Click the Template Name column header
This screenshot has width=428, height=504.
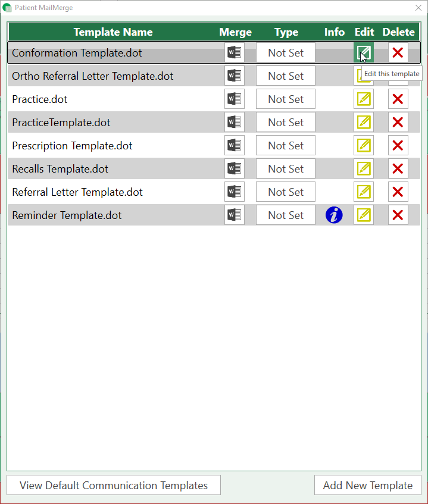tap(113, 32)
